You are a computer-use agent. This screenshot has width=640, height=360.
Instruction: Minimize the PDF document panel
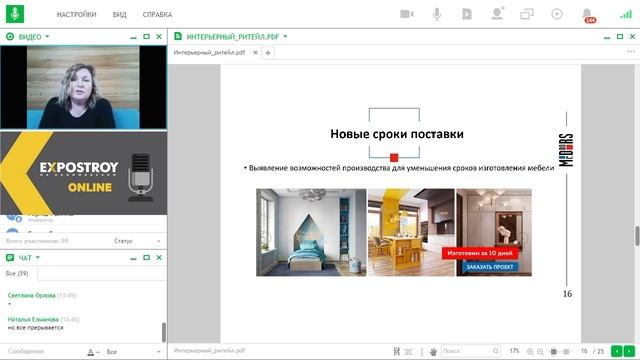(x=607, y=37)
